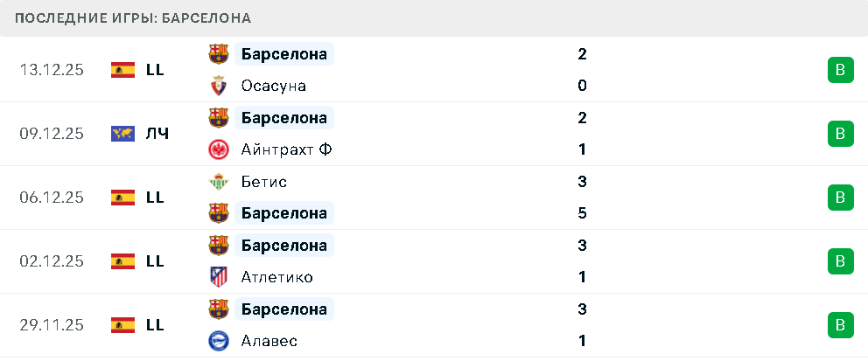Click Spain flag on 13.12.25 match
This screenshot has width=868, height=361.
point(122,70)
